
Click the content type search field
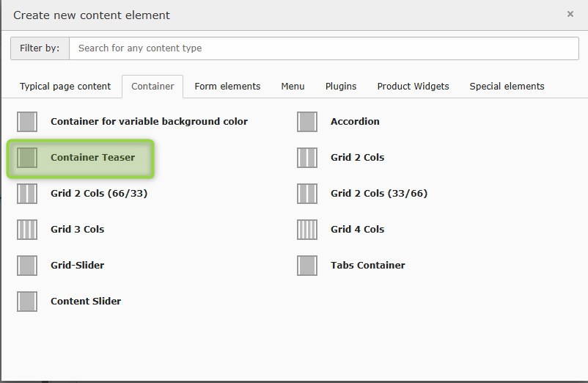tap(323, 48)
